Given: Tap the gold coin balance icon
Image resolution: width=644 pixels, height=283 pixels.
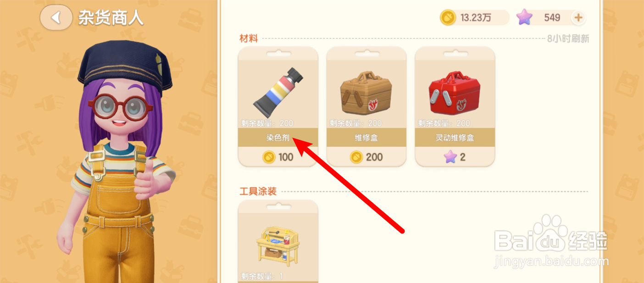Looking at the screenshot, I should coord(448,18).
